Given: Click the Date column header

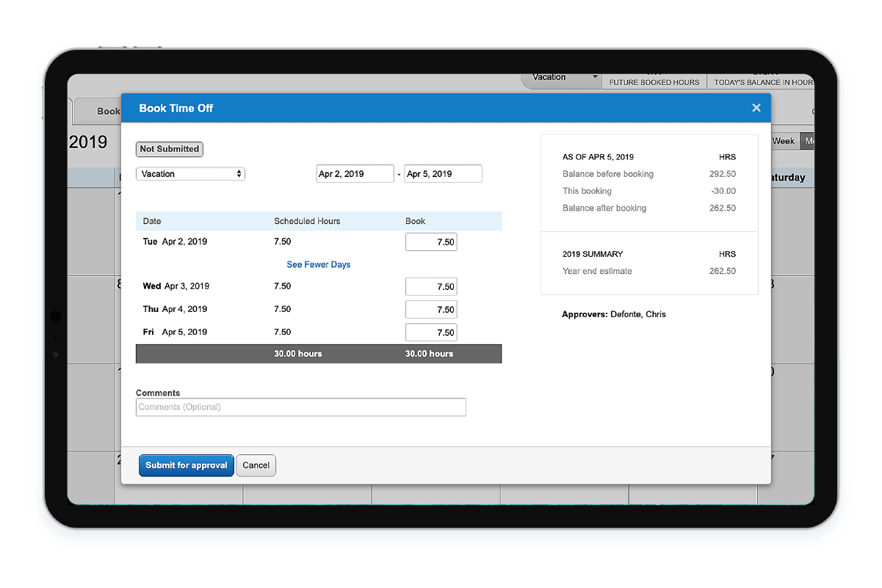Looking at the screenshot, I should 152,221.
